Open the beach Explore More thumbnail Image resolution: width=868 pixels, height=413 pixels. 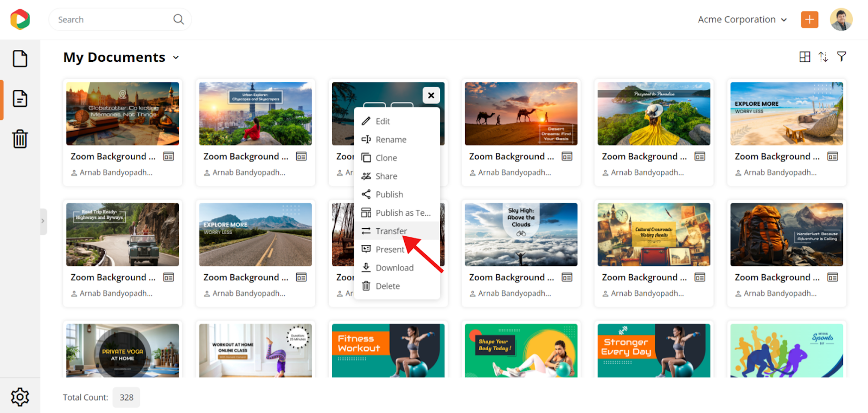click(x=787, y=114)
